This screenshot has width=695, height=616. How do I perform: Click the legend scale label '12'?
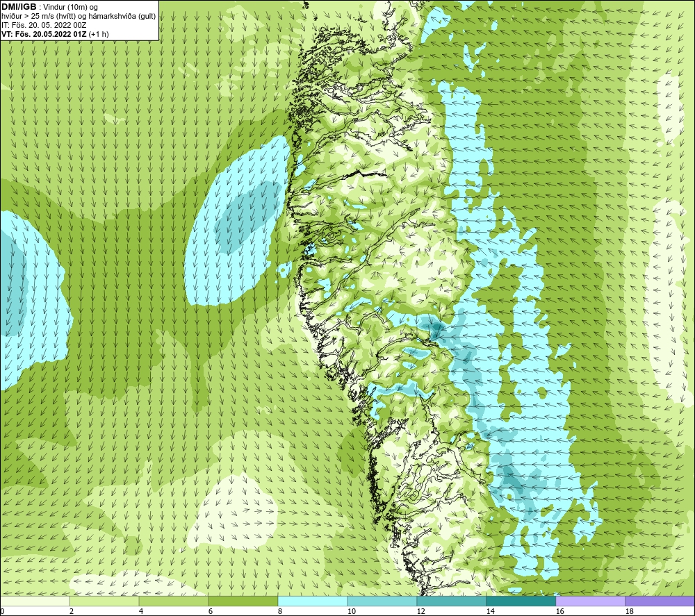420,611
